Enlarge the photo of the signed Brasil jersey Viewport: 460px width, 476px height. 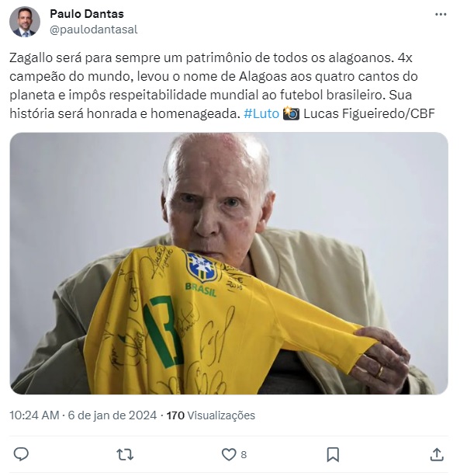pyautogui.click(x=229, y=263)
